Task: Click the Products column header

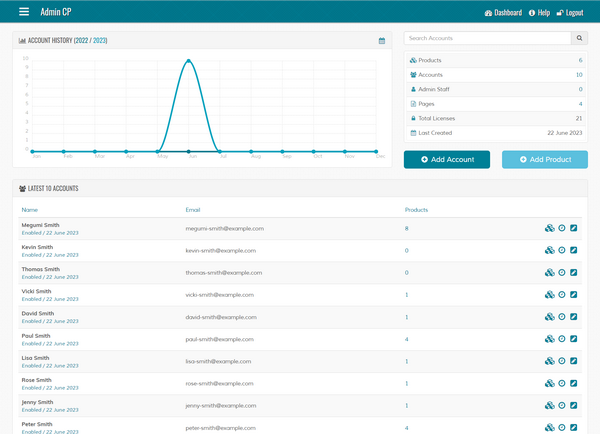Action: (x=416, y=210)
